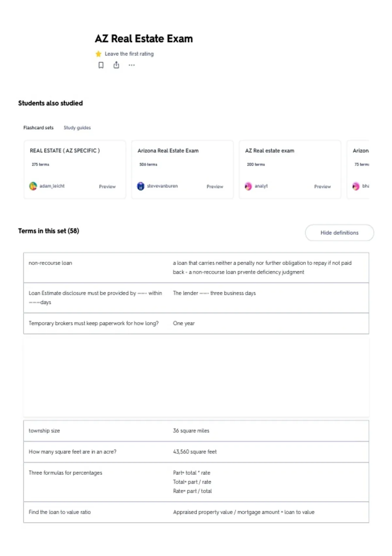Viewport: 392px width, 556px height.
Task: Click Leave the first rating link
Action: tap(129, 54)
